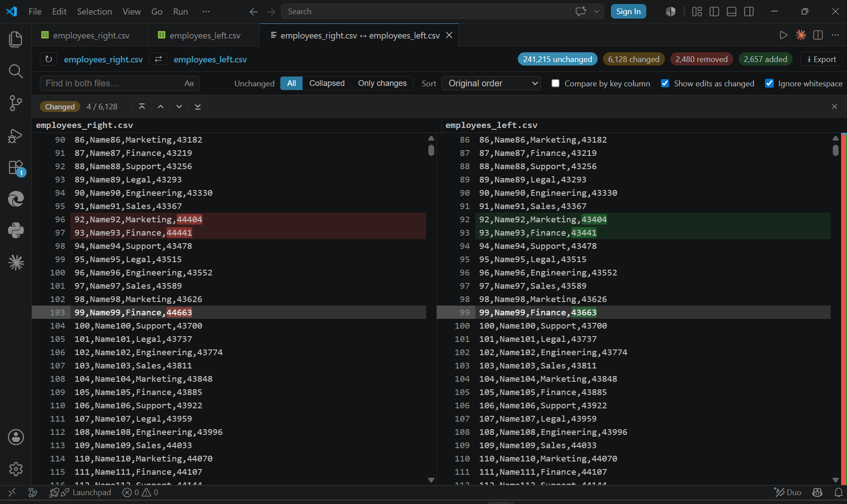Filter by 241,215 unchanged badge
Viewport: 847px width, 504px height.
pyautogui.click(x=557, y=59)
